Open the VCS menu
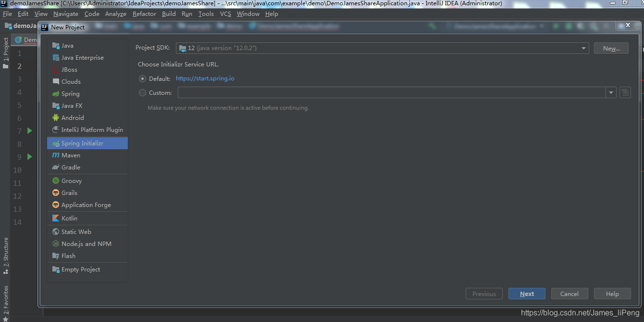 click(x=225, y=14)
